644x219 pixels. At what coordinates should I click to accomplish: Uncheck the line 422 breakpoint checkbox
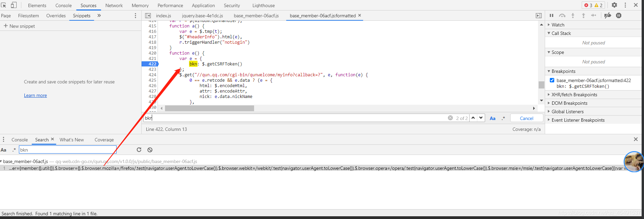pos(552,80)
